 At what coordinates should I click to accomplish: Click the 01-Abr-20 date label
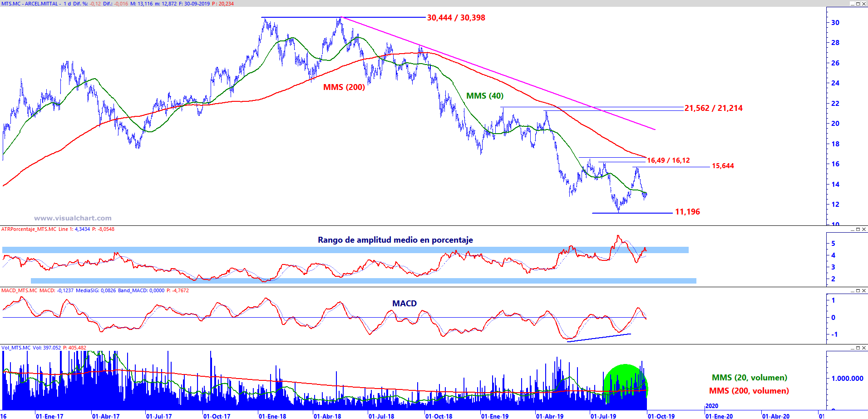(776, 416)
